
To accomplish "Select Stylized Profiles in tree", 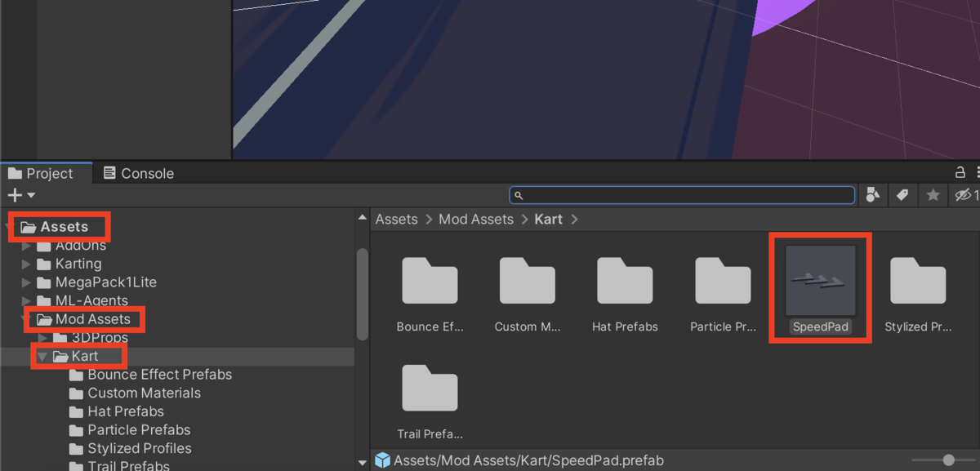I will tap(130, 448).
